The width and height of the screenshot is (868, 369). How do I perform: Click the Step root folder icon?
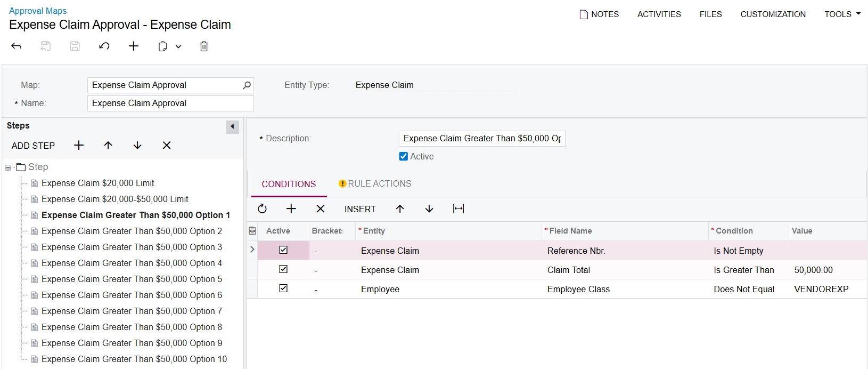21,167
